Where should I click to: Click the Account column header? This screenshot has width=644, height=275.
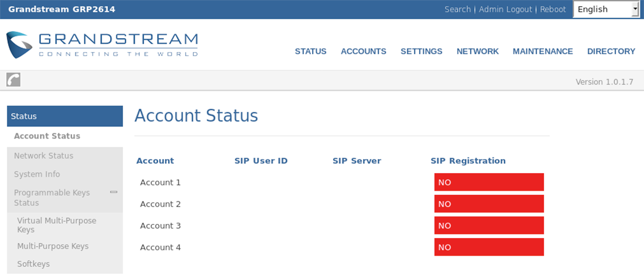pos(155,161)
